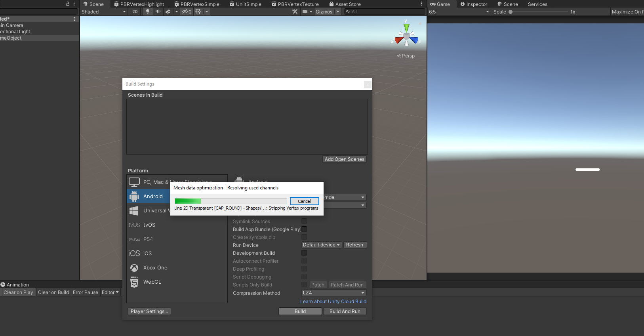Open Player Settings
This screenshot has height=336, width=644.
pyautogui.click(x=149, y=311)
